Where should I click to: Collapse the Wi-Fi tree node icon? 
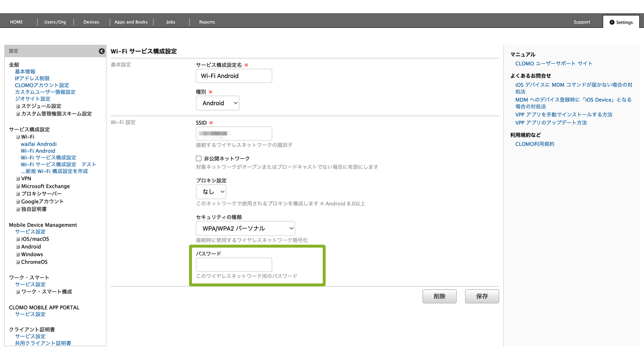[18, 137]
